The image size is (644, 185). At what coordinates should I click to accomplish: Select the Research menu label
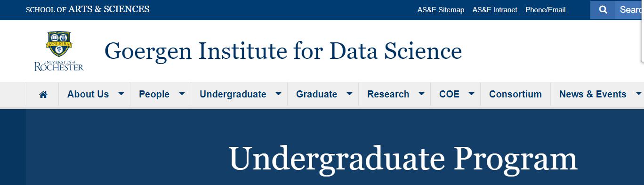[388, 94]
